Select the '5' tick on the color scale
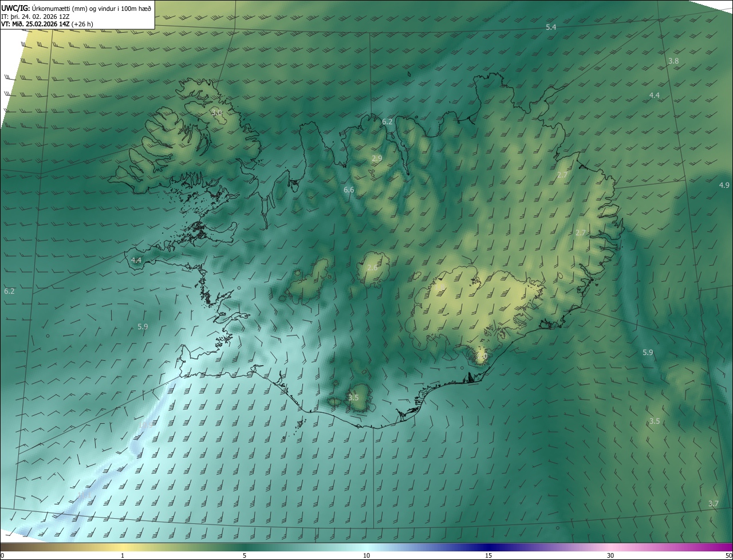 click(245, 555)
